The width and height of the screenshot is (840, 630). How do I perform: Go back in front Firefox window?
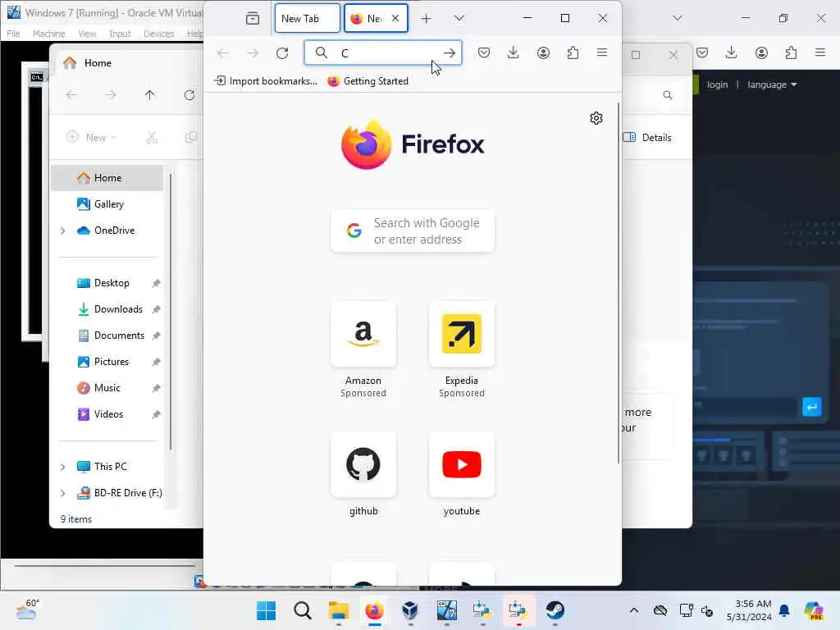pyautogui.click(x=223, y=53)
